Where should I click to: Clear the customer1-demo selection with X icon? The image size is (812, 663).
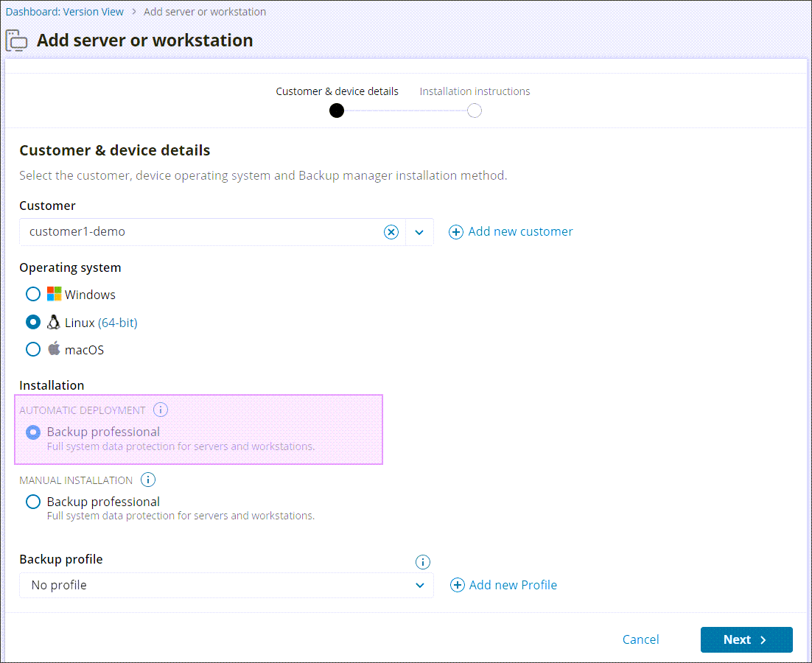click(x=391, y=232)
